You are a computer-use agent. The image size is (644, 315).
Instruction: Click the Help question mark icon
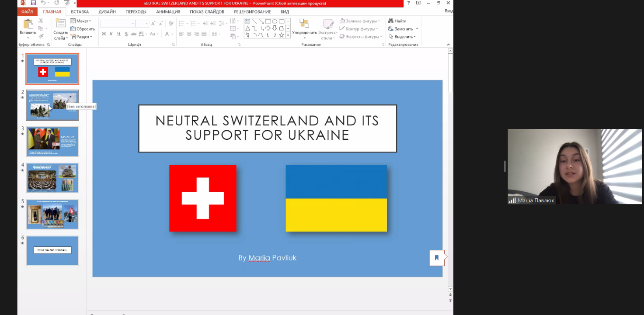pos(408,3)
